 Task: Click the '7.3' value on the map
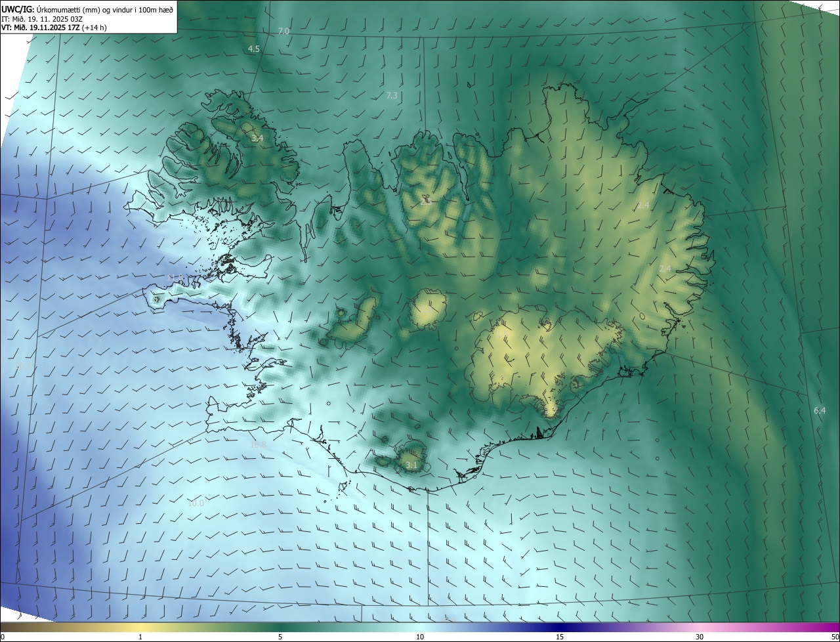tap(392, 95)
